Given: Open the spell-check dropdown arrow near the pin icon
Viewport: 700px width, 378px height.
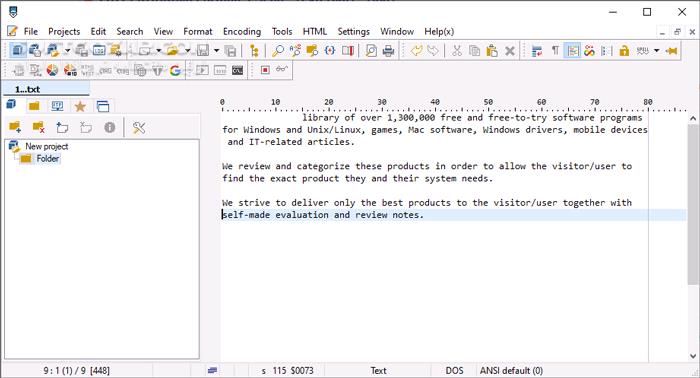Looking at the screenshot, I should coord(656,50).
